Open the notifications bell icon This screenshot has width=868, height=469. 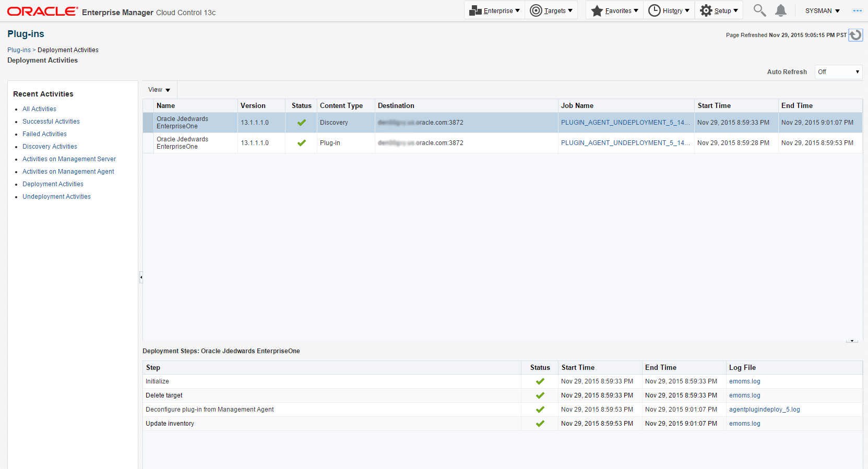point(781,10)
